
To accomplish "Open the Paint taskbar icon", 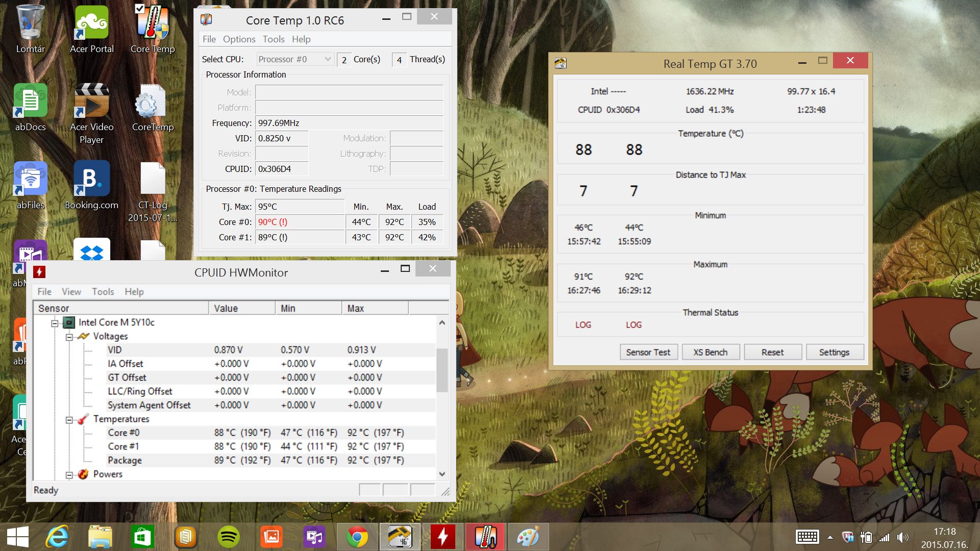I will pyautogui.click(x=528, y=537).
